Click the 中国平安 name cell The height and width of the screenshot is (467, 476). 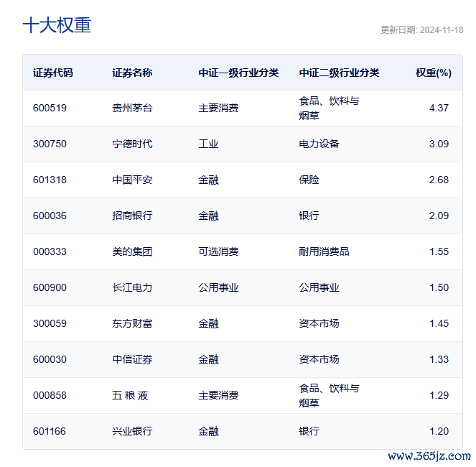tap(132, 180)
